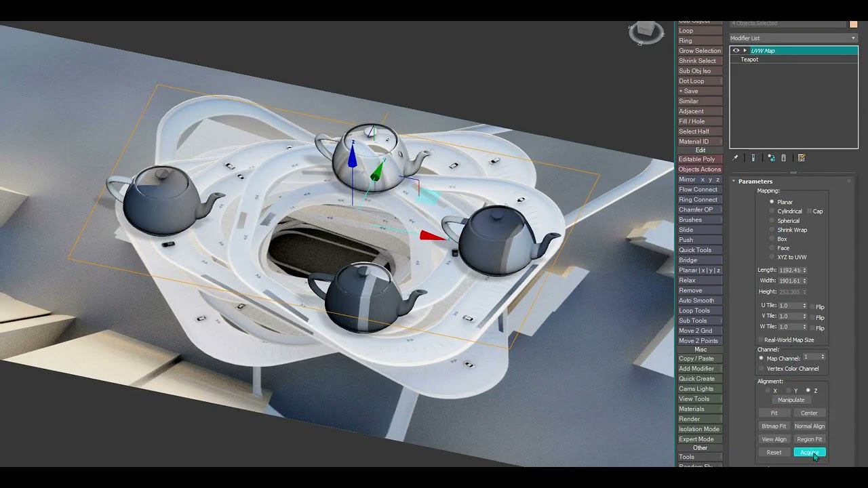Click Shrink Select in the tools list
Screen dimensions: 868x488
[700, 61]
